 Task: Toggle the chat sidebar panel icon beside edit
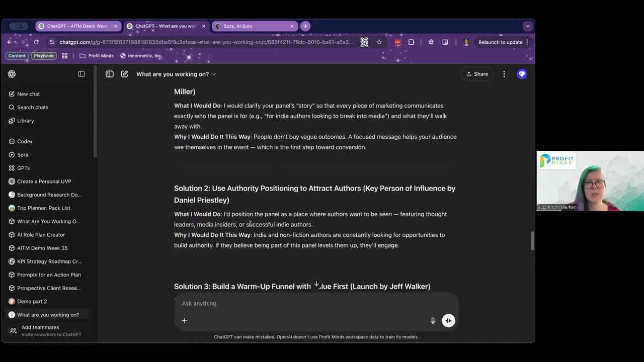(x=109, y=74)
